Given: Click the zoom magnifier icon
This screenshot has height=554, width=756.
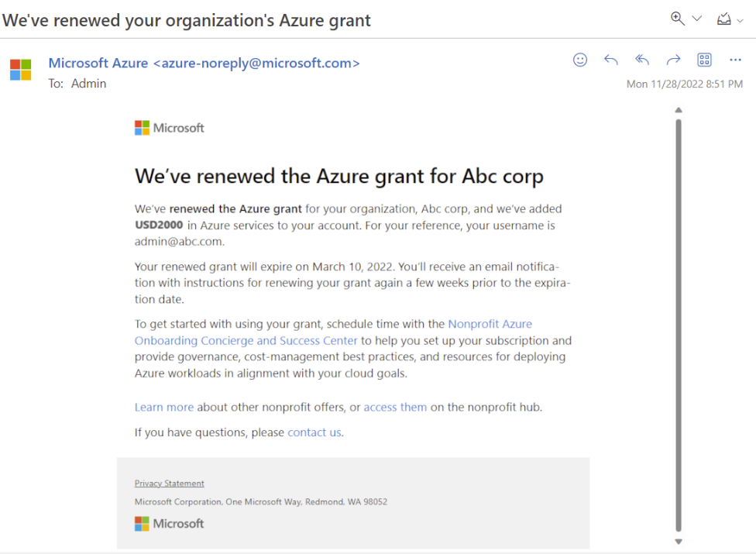Looking at the screenshot, I should [678, 19].
